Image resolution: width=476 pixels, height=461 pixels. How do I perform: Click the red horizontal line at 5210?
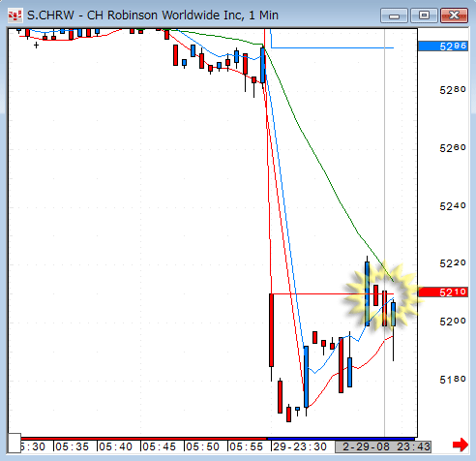(x=332, y=293)
